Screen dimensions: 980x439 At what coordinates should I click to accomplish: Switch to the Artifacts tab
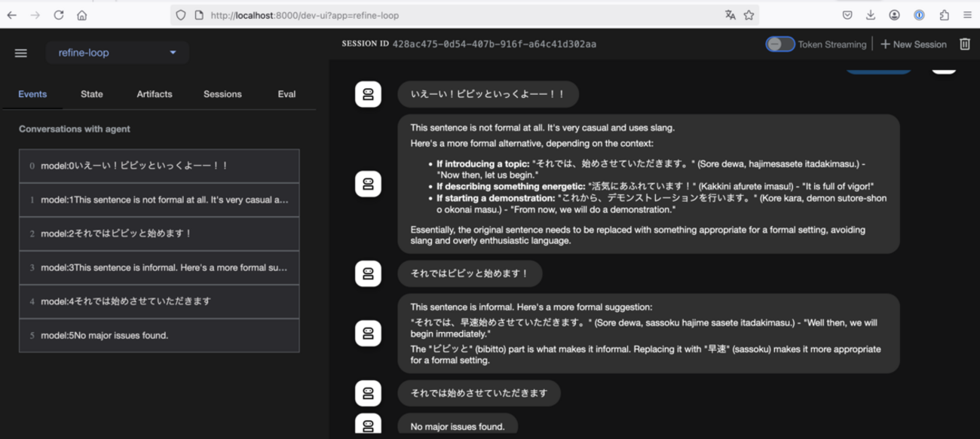(x=154, y=94)
